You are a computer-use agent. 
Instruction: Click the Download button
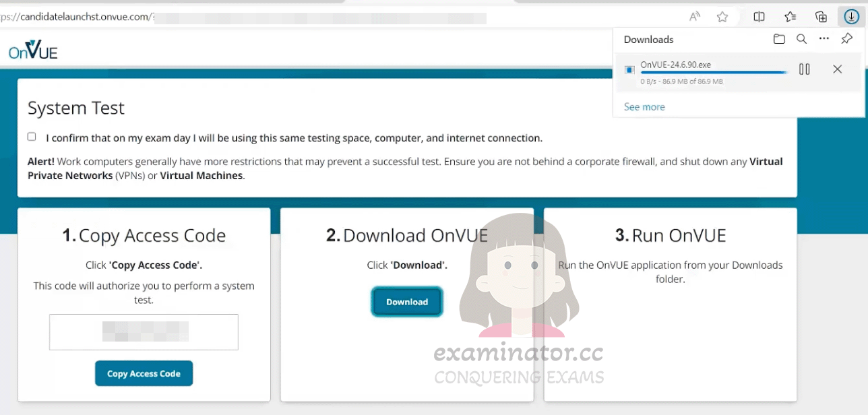click(407, 302)
